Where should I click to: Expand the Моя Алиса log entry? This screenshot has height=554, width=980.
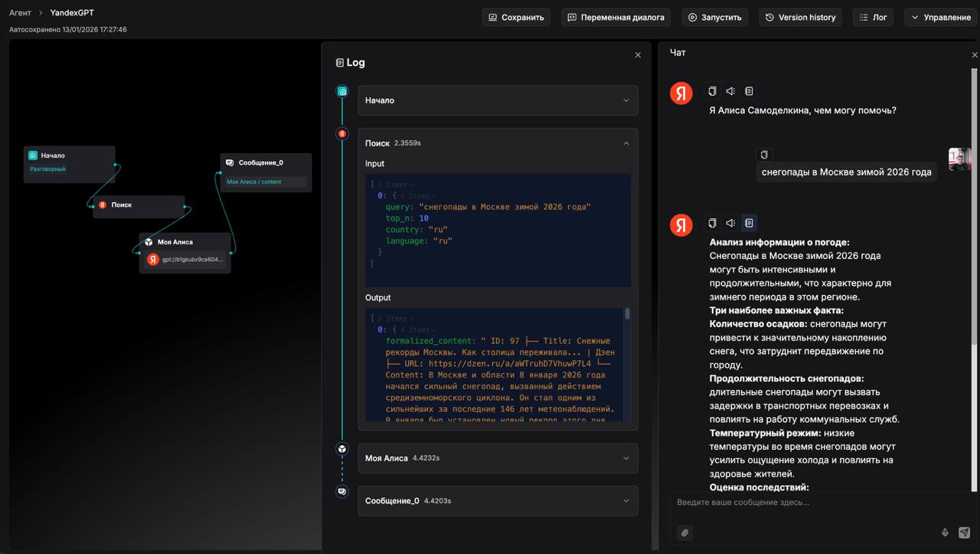coord(498,458)
